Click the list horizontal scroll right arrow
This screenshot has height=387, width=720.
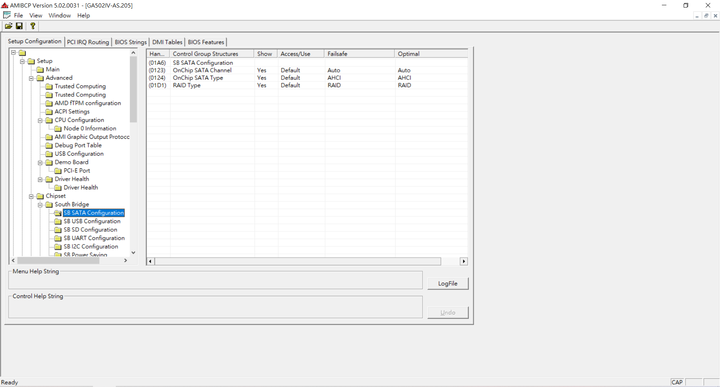click(464, 261)
